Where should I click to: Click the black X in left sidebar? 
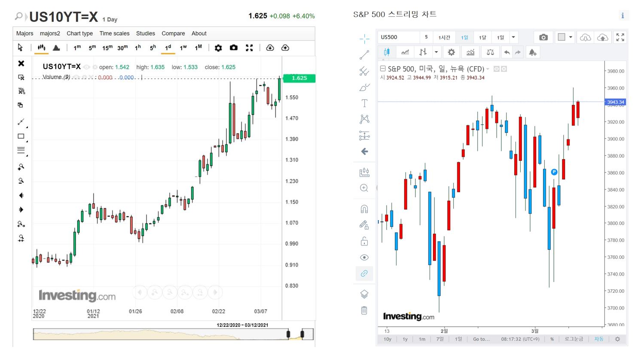(21, 64)
